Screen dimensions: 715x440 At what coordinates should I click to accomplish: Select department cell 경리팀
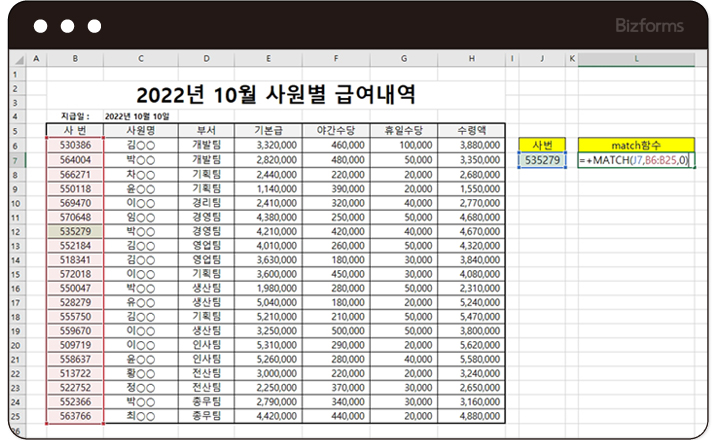(x=207, y=203)
